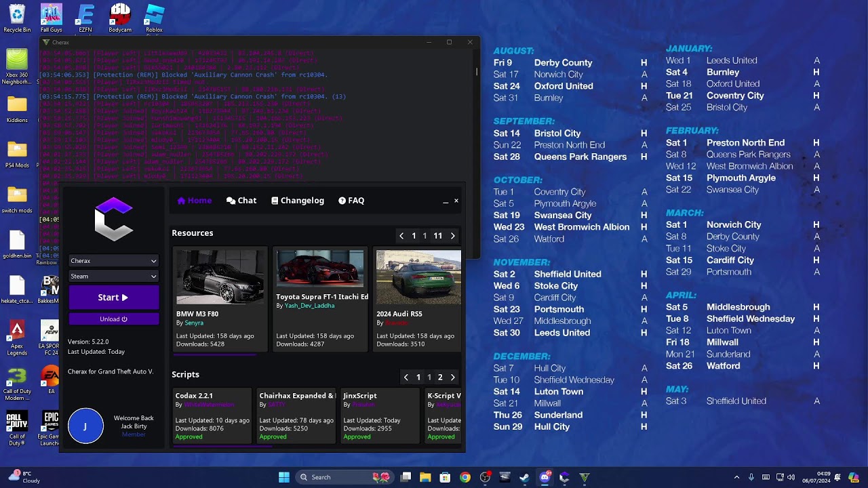The height and width of the screenshot is (488, 868).
Task: Click the user avatar circle J
Action: (85, 426)
